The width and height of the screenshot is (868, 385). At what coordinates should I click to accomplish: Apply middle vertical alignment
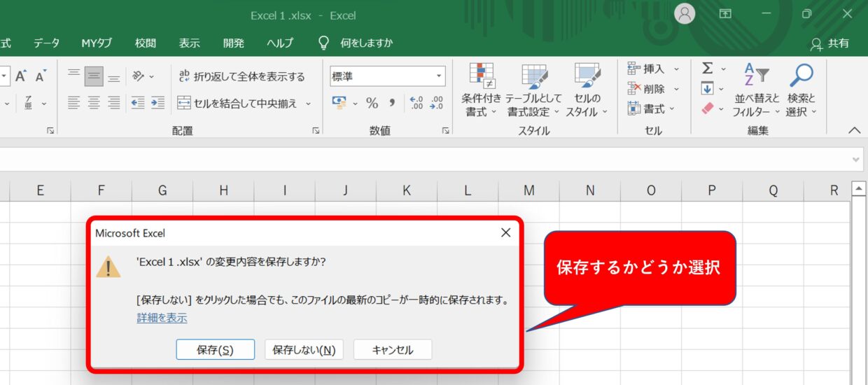pos(94,76)
